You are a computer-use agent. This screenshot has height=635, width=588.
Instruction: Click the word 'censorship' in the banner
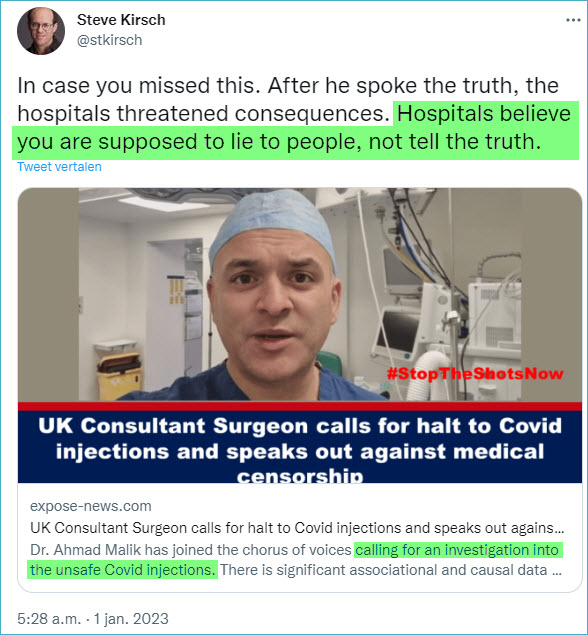click(300, 477)
